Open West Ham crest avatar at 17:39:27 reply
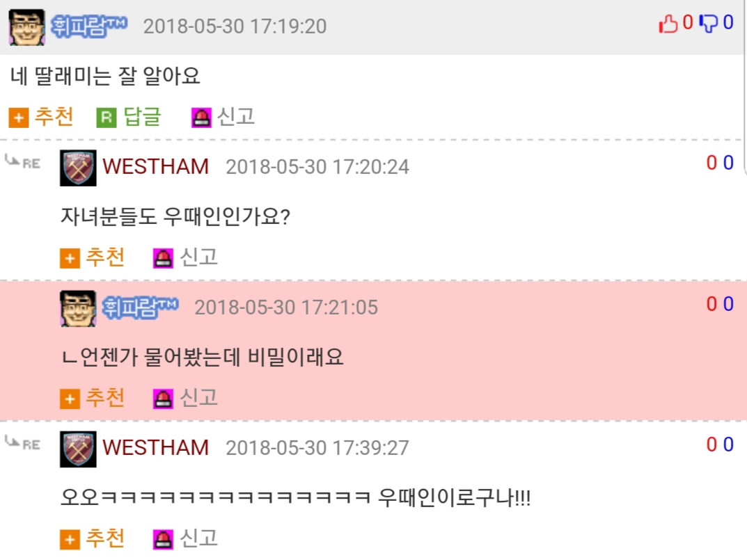 78,449
